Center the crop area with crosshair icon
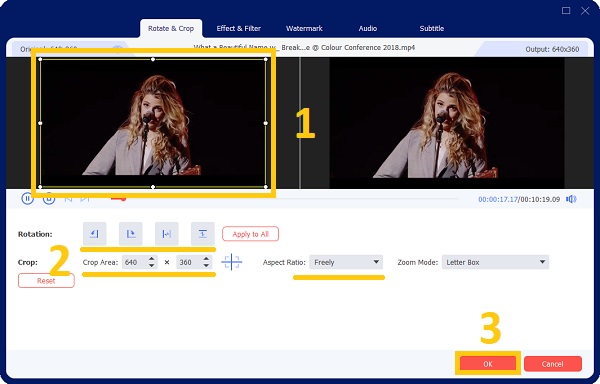The image size is (600, 384). click(x=232, y=262)
